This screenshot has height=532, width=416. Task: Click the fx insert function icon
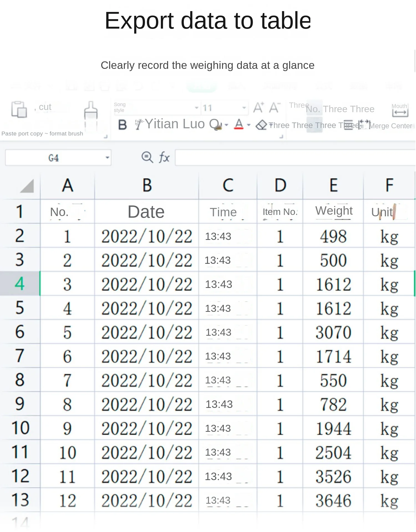pos(164,157)
